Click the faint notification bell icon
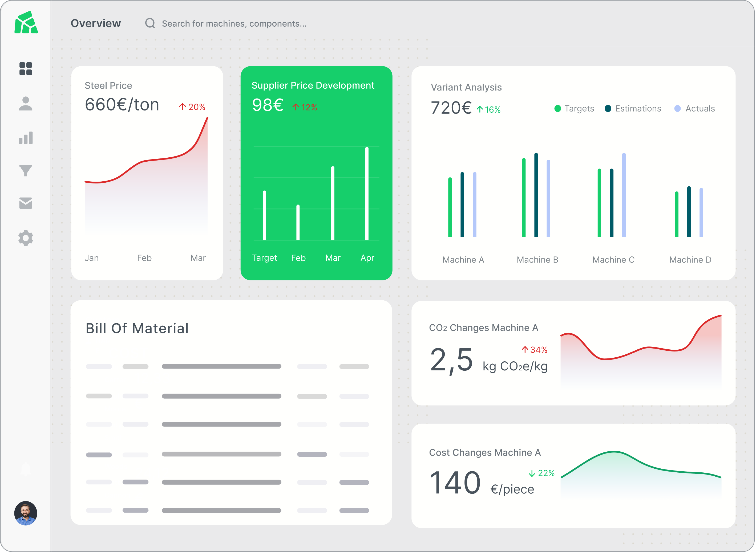 [26, 469]
